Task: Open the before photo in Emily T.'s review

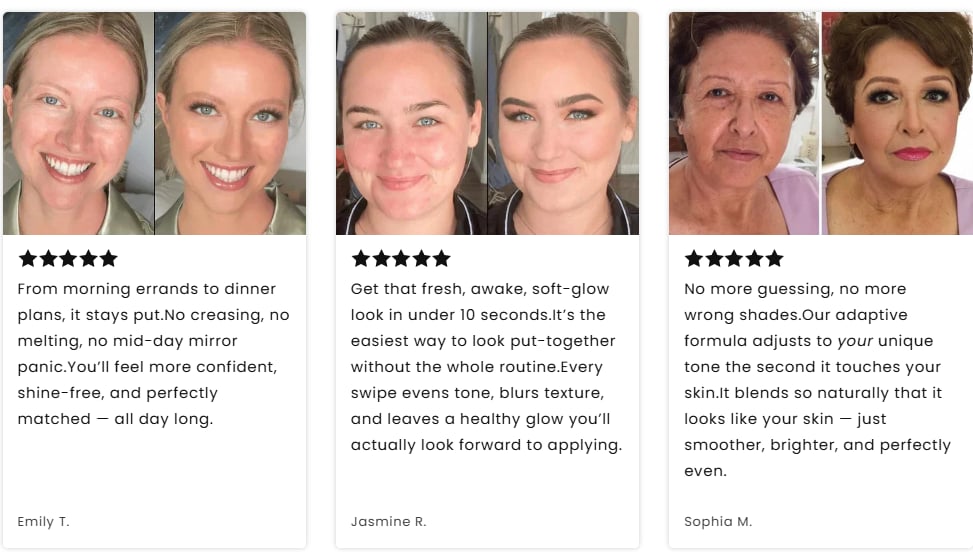Action: click(78, 123)
